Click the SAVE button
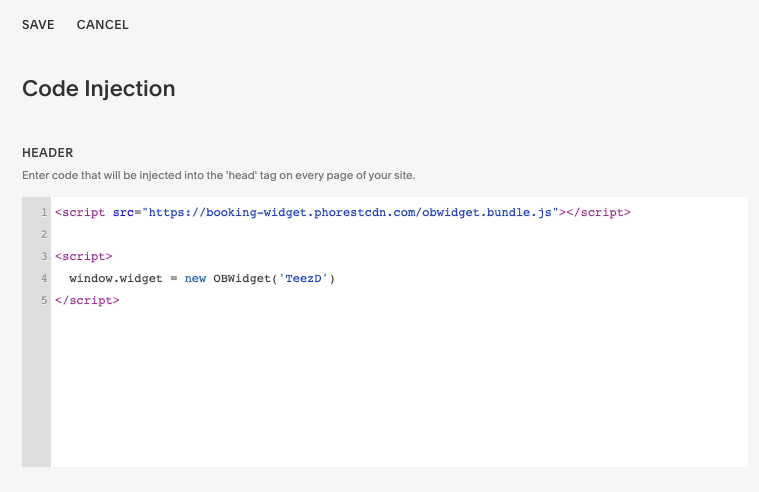The height and width of the screenshot is (492, 759). [x=38, y=25]
